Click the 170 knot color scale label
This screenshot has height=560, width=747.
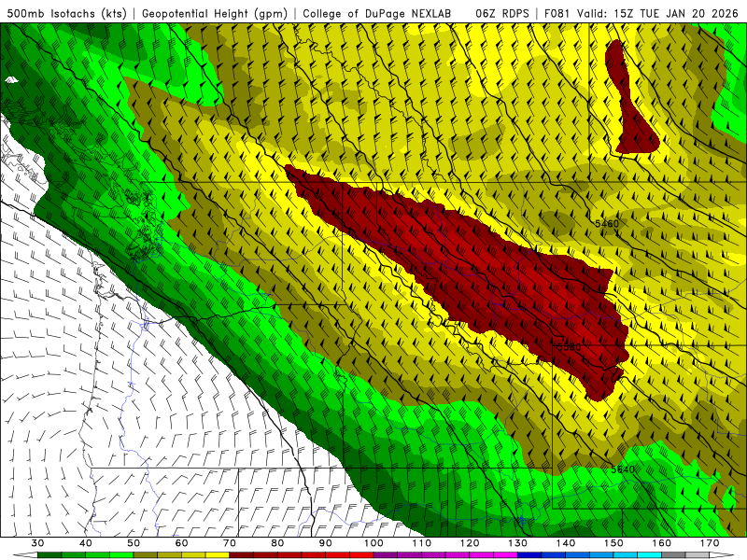[710, 543]
